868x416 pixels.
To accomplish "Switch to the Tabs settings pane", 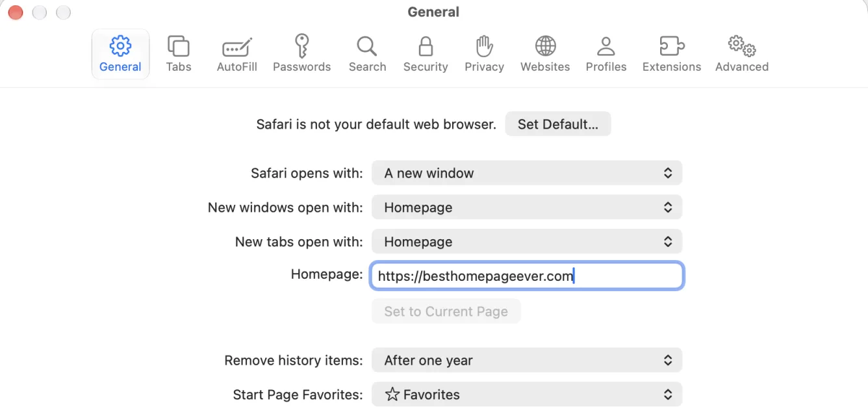I will click(x=179, y=55).
